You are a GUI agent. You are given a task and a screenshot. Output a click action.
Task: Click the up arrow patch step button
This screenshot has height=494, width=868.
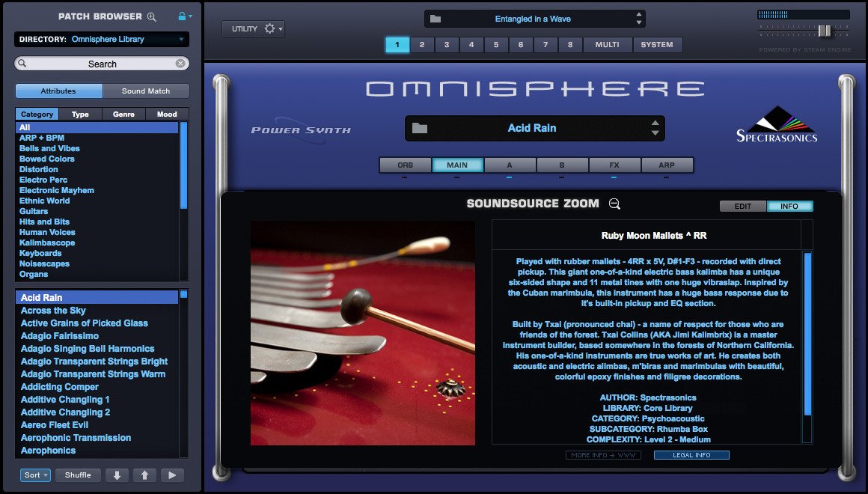(144, 475)
